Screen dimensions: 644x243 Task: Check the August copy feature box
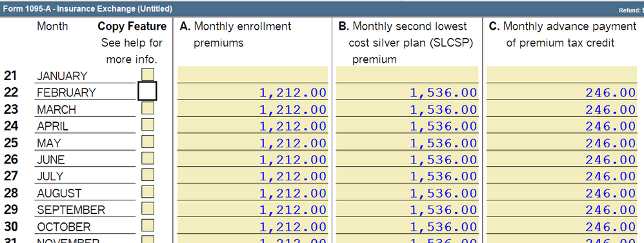point(148,191)
